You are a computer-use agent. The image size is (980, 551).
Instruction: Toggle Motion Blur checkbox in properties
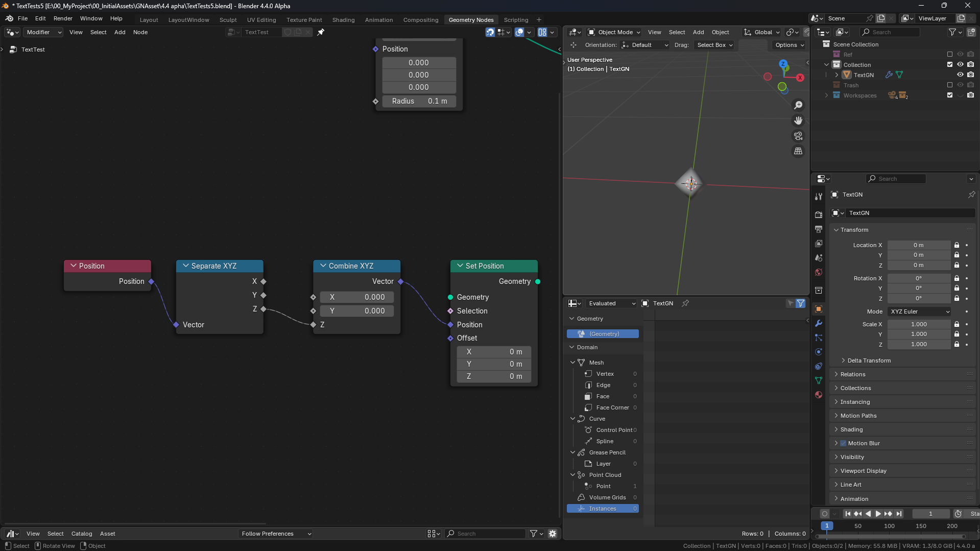point(843,443)
